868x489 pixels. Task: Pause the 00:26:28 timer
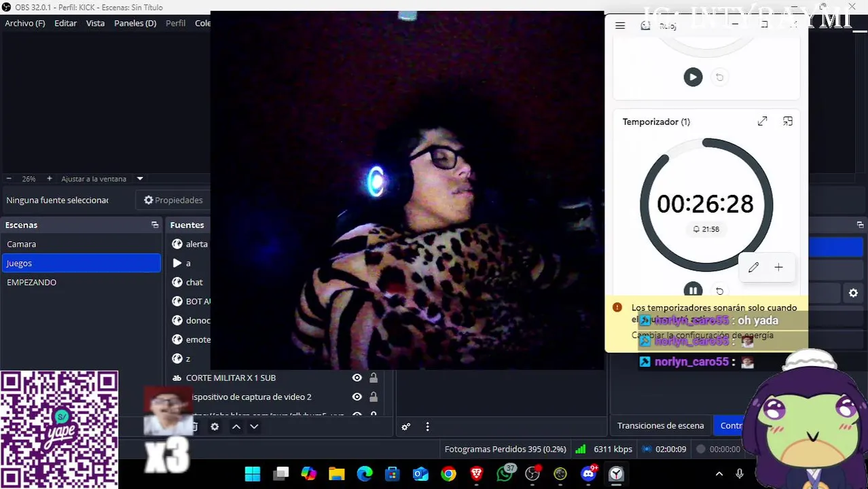pos(693,291)
